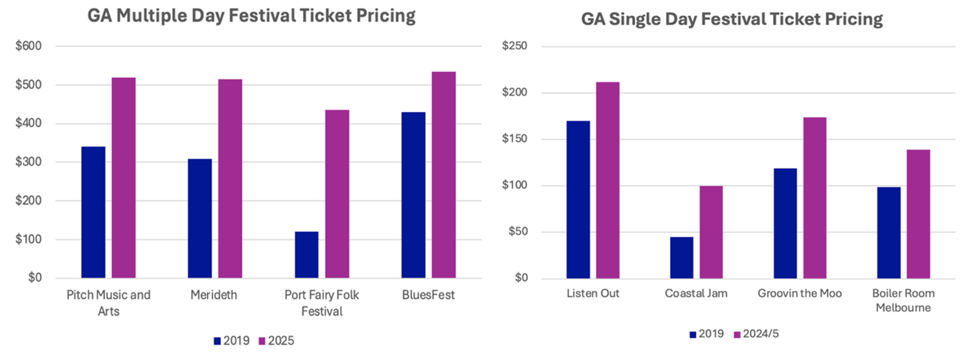Select the BluesFest 2019 blue bar
980x357 pixels.
click(x=413, y=195)
